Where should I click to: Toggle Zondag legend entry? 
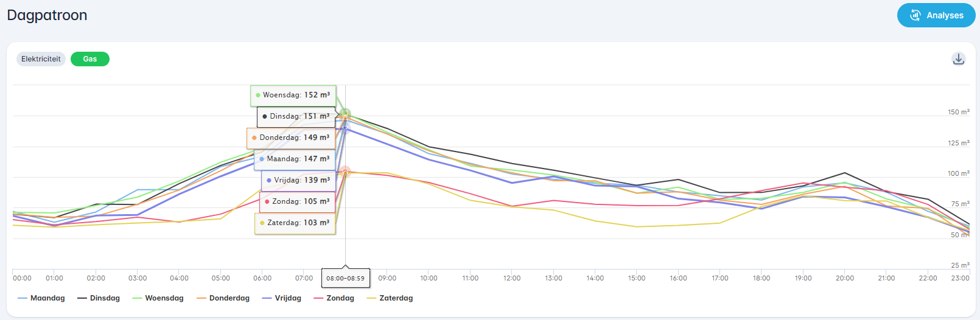click(334, 298)
